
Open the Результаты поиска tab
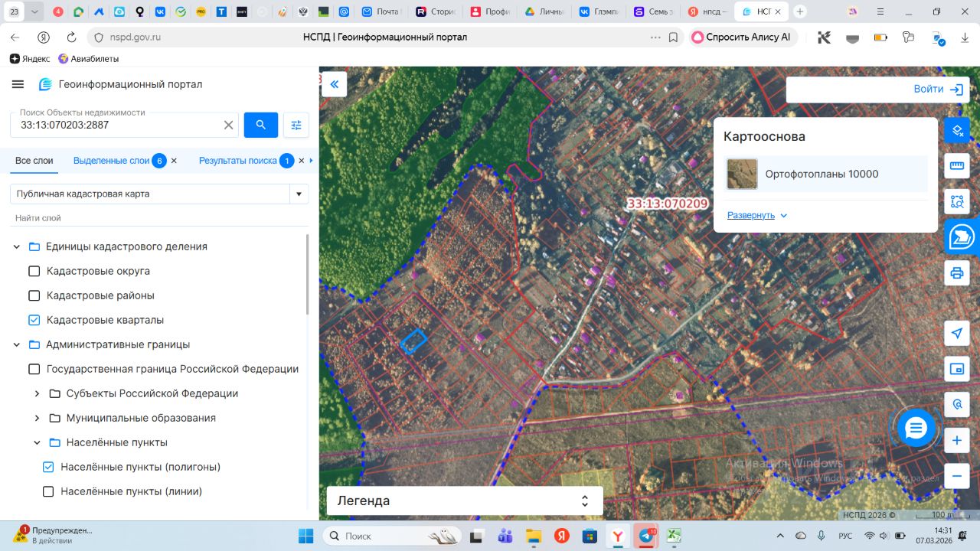(x=237, y=161)
